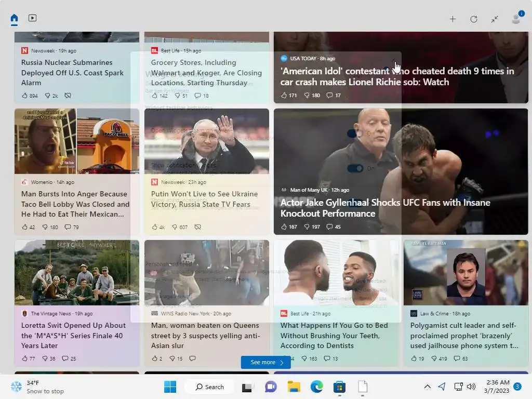532x399 pixels.
Task: Open the Man Bursts Into Anger headline
Action: 75,204
